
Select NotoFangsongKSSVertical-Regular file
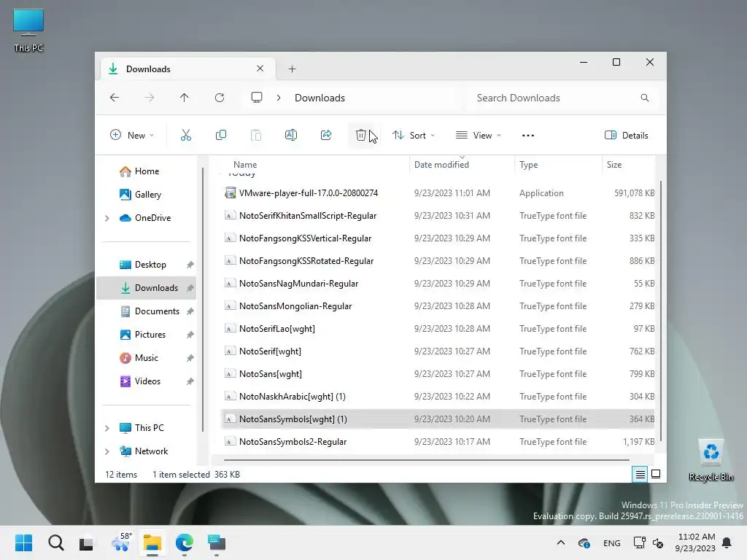pyautogui.click(x=438, y=238)
